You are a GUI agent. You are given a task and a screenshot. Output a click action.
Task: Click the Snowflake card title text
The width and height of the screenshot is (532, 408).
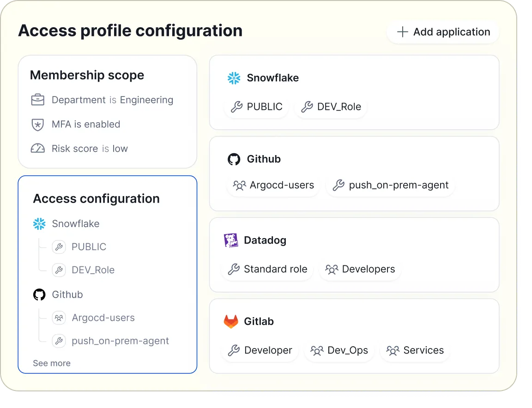click(x=273, y=78)
